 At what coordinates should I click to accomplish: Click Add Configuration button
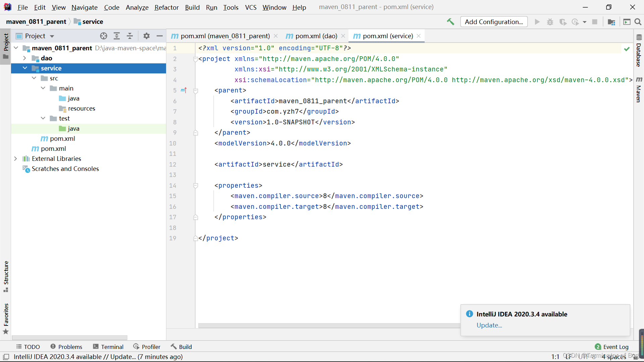pos(494,22)
